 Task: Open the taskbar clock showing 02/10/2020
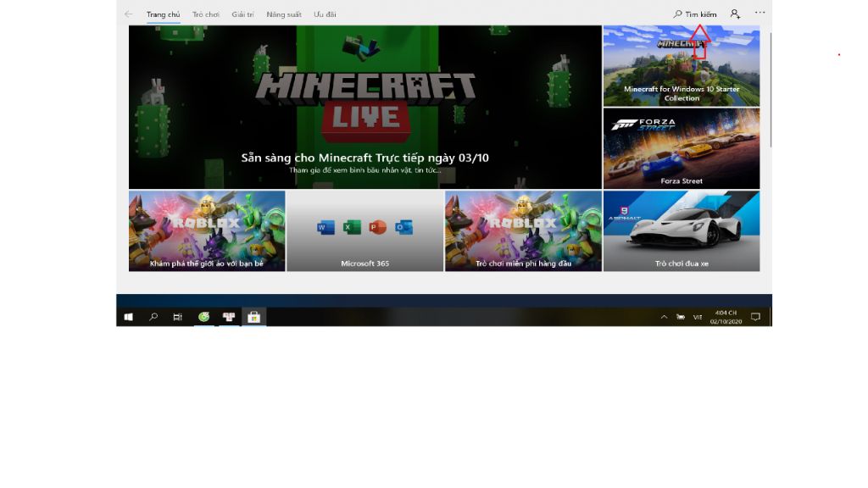pos(726,317)
